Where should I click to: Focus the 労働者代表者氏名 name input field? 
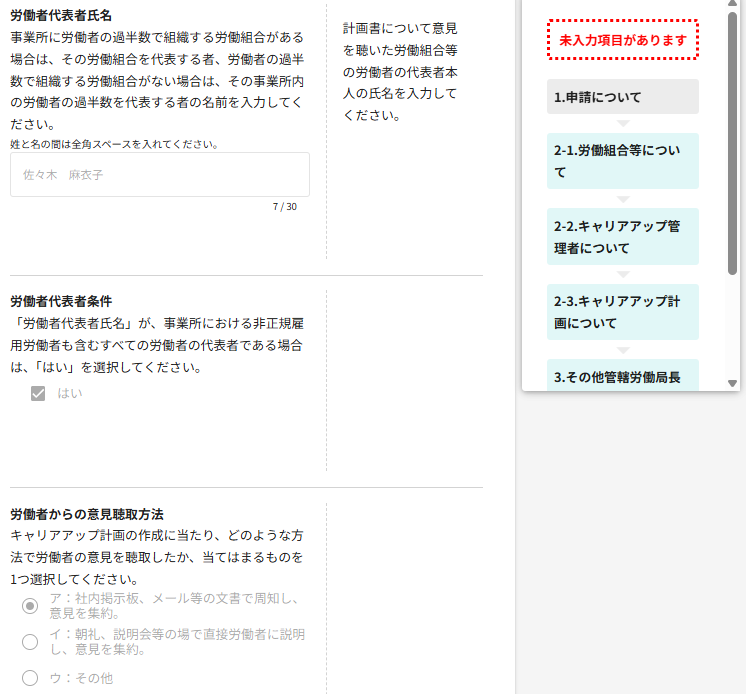click(x=160, y=175)
